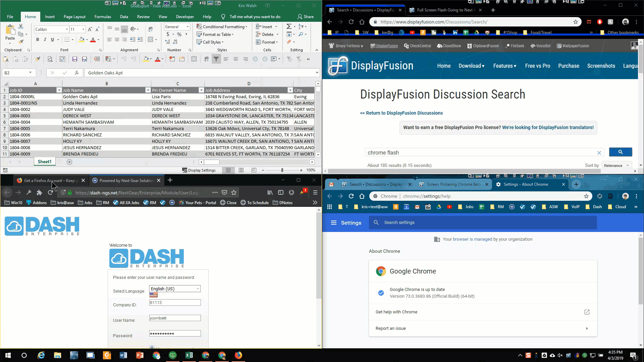Open the Sort by Relevance dropdown
644x362 pixels.
(616, 166)
